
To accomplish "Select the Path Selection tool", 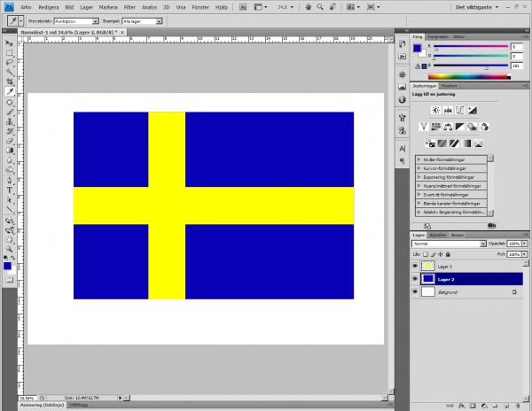I will coord(10,200).
